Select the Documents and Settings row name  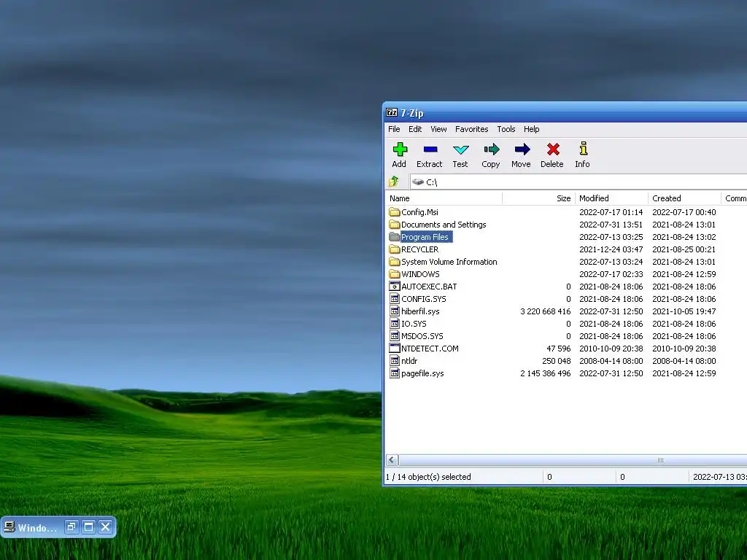[444, 225]
